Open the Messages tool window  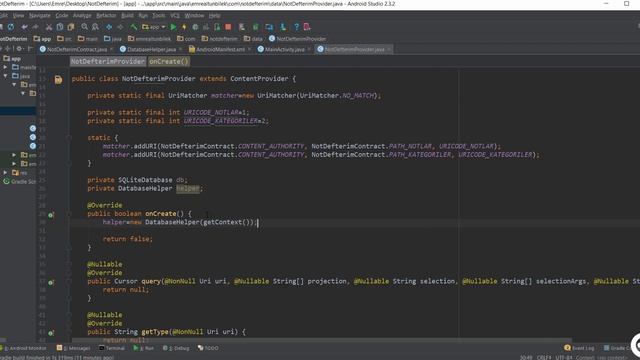[74, 348]
